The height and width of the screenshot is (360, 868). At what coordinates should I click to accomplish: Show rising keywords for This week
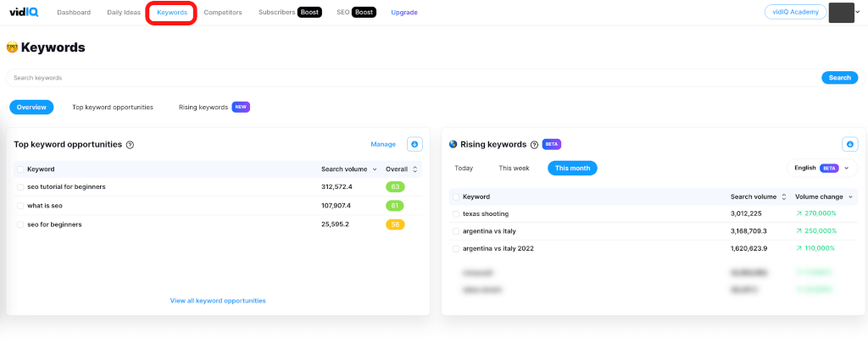(x=514, y=168)
